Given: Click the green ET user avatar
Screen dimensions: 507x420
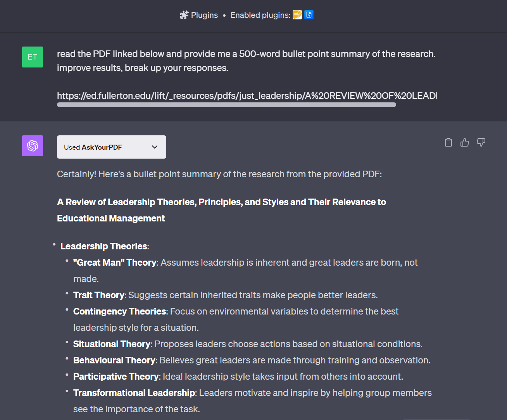Looking at the screenshot, I should point(33,57).
